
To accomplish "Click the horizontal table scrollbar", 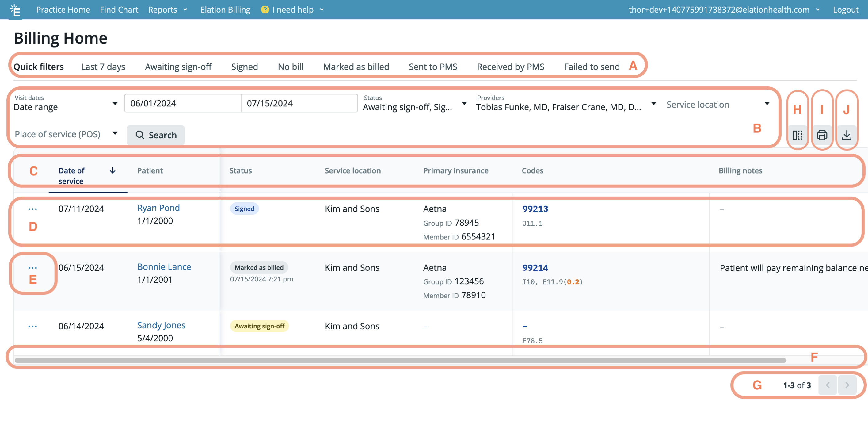I will point(400,360).
